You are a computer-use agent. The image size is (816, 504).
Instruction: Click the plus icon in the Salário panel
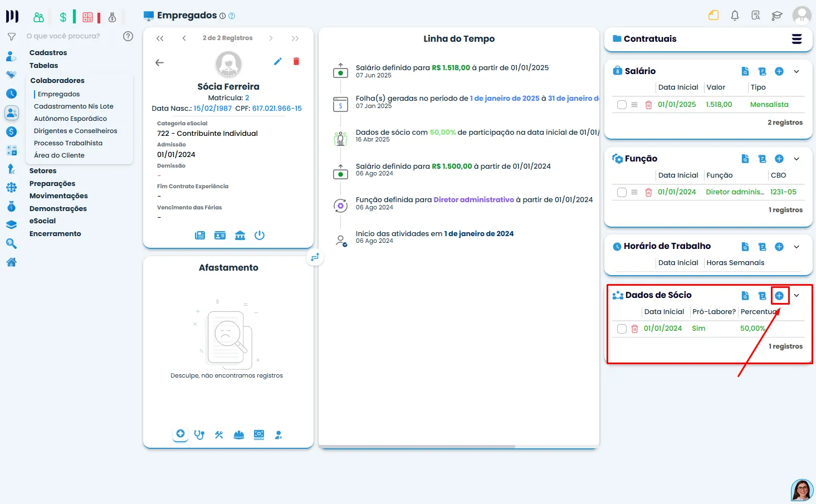[779, 71]
